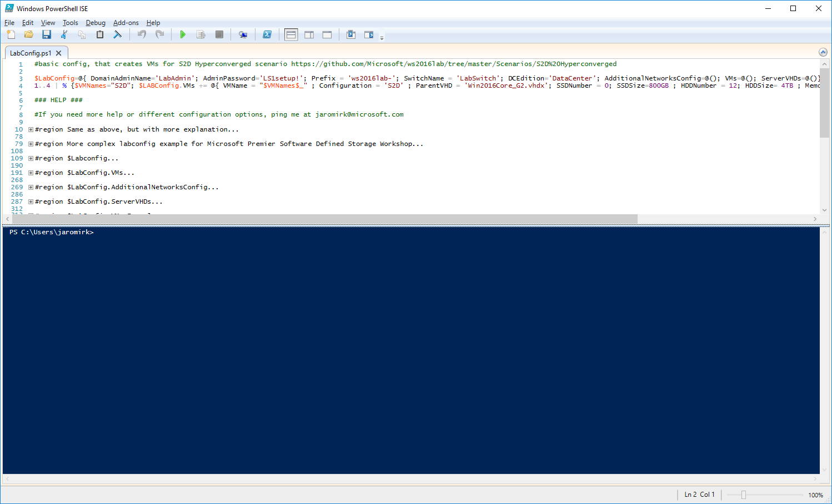The width and height of the screenshot is (832, 504).
Task: Click the '### HELP ###' comment line
Action: pyautogui.click(x=58, y=100)
